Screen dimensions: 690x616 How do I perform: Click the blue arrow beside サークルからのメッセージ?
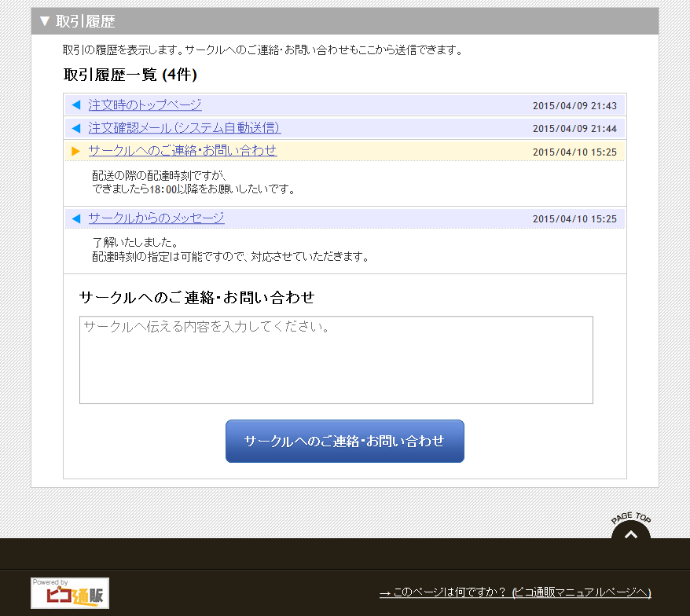[76, 218]
